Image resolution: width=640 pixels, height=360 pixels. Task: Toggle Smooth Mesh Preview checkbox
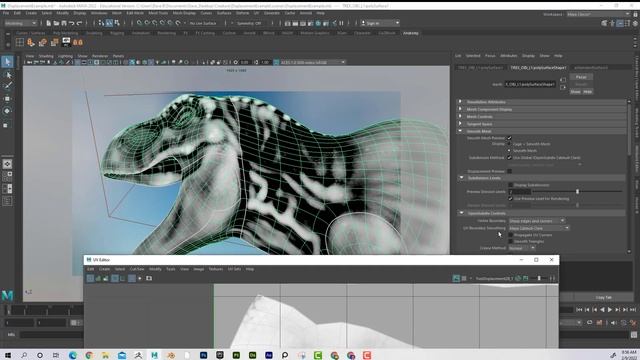point(509,138)
